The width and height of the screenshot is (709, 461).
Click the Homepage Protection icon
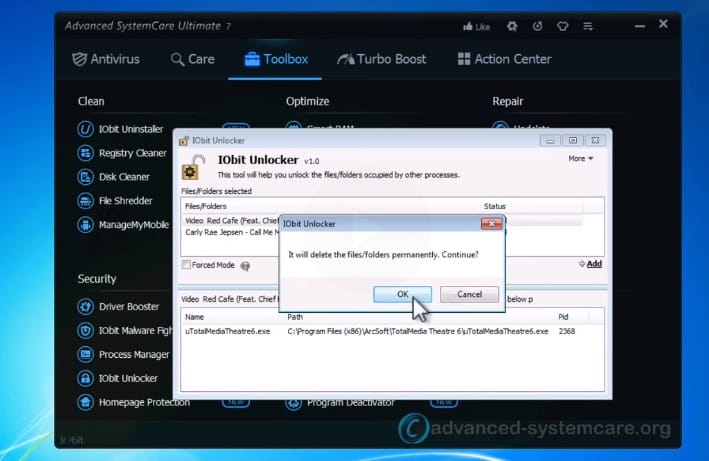pos(86,402)
